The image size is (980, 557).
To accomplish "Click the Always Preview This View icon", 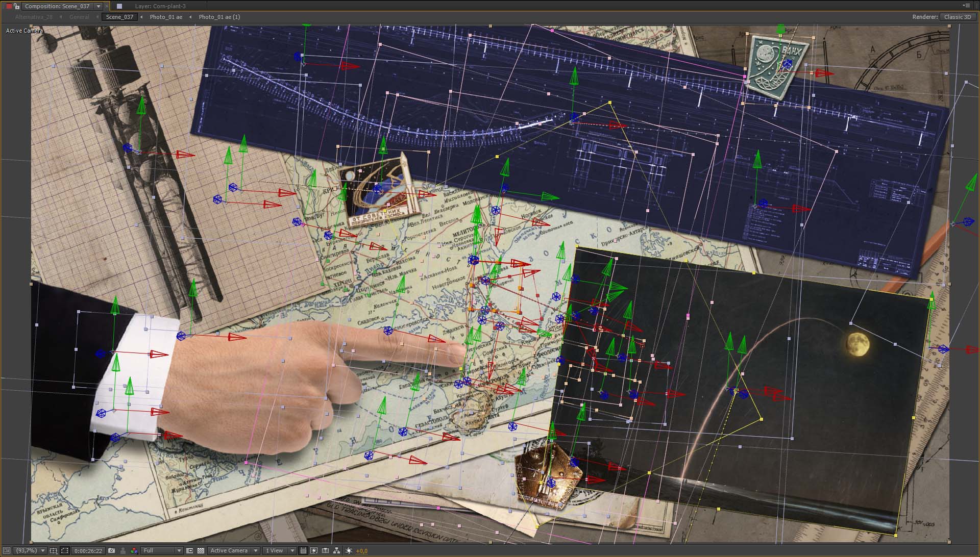I will pos(7,550).
